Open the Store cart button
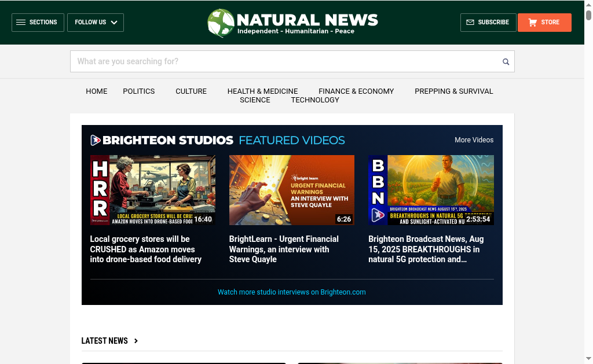 click(x=544, y=23)
